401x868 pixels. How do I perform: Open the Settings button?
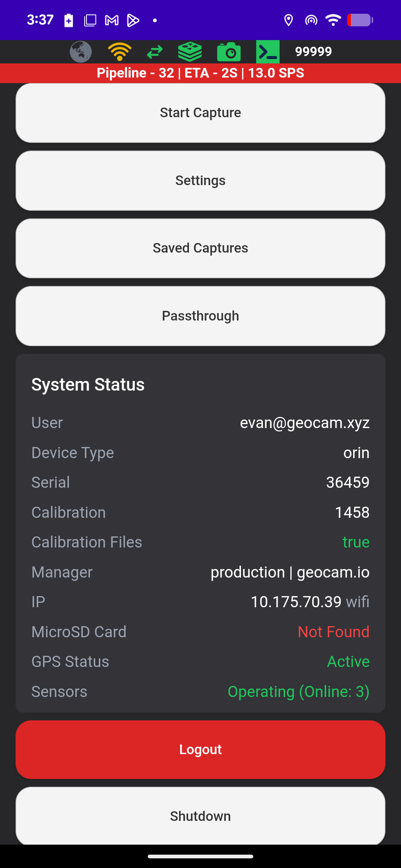pyautogui.click(x=200, y=181)
